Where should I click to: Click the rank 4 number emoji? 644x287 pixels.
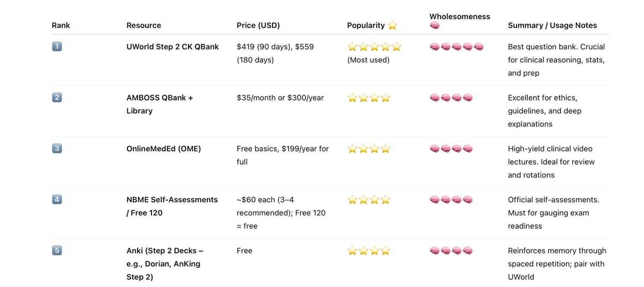(57, 199)
